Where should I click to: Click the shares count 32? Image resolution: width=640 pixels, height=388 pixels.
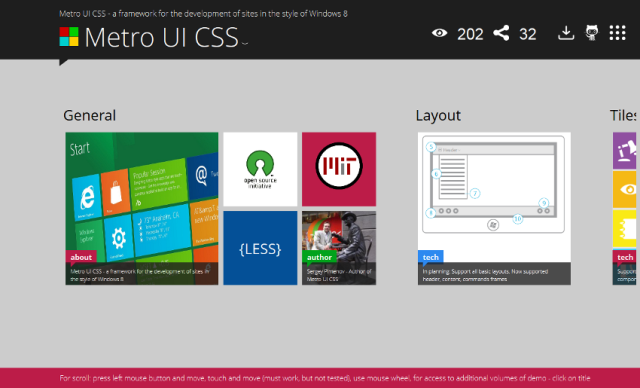tap(527, 34)
